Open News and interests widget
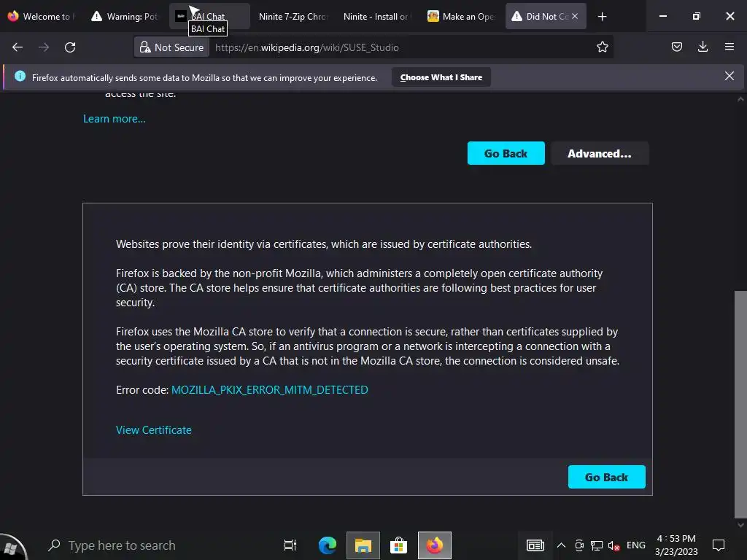Image resolution: width=747 pixels, height=560 pixels. 535,545
